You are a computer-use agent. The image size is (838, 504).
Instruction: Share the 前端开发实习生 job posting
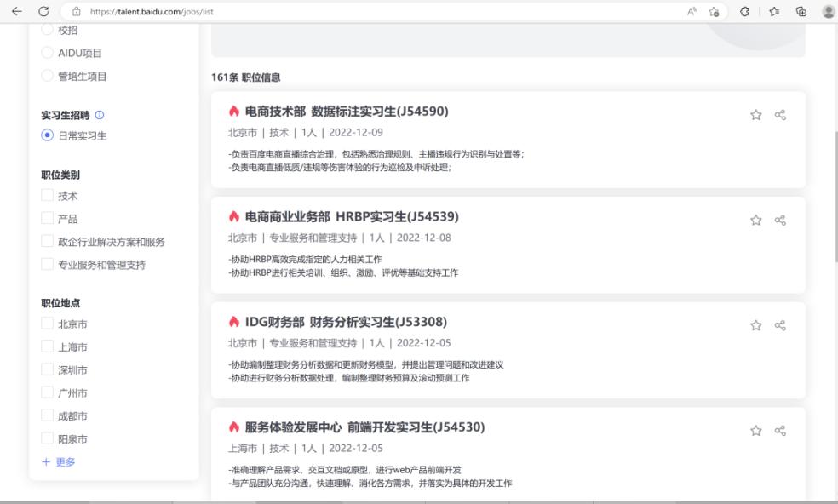[x=780, y=431]
